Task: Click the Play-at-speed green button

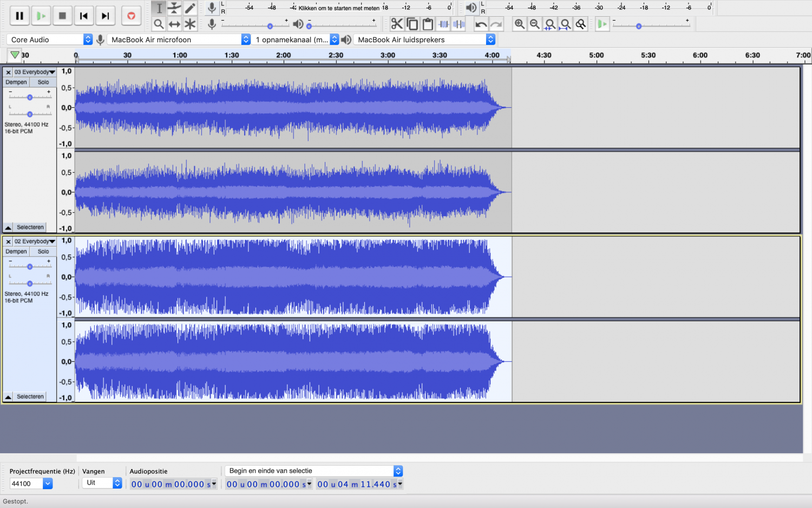Action: [x=602, y=24]
